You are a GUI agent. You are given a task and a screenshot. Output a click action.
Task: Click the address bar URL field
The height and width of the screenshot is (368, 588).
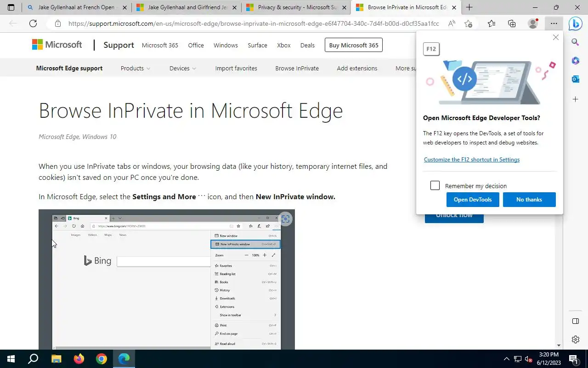(254, 23)
